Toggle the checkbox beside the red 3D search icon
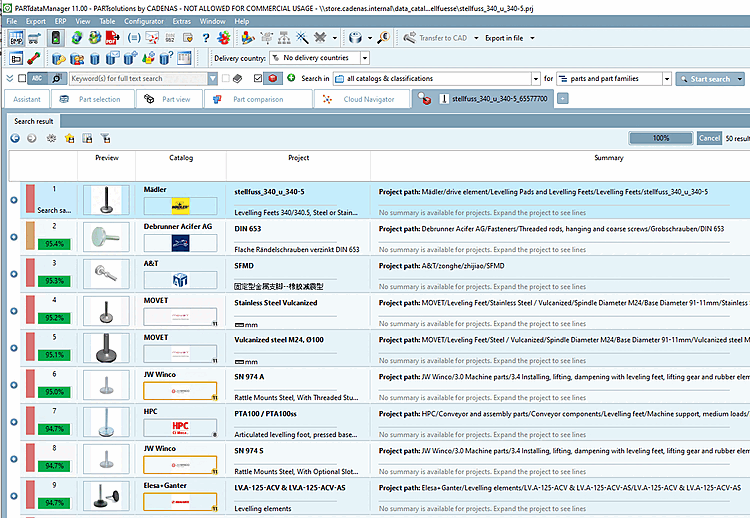 (258, 78)
